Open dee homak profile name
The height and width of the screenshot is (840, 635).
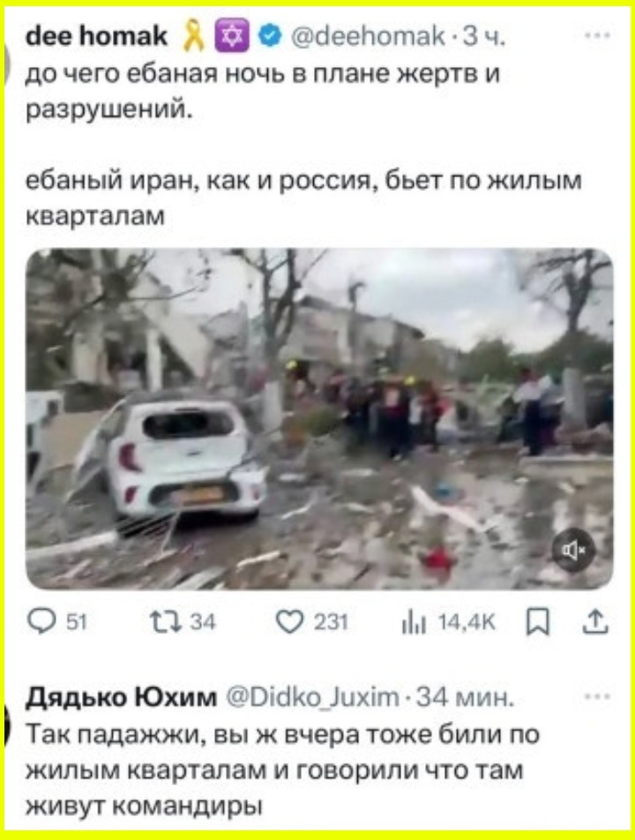[x=97, y=36]
